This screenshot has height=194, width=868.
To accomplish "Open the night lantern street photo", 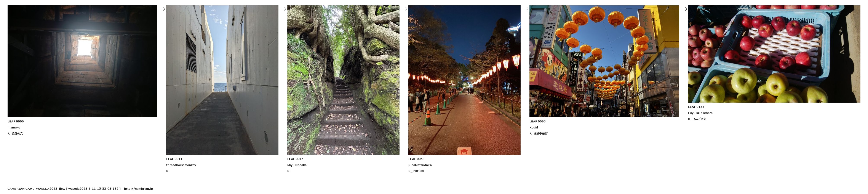I will pyautogui.click(x=464, y=80).
